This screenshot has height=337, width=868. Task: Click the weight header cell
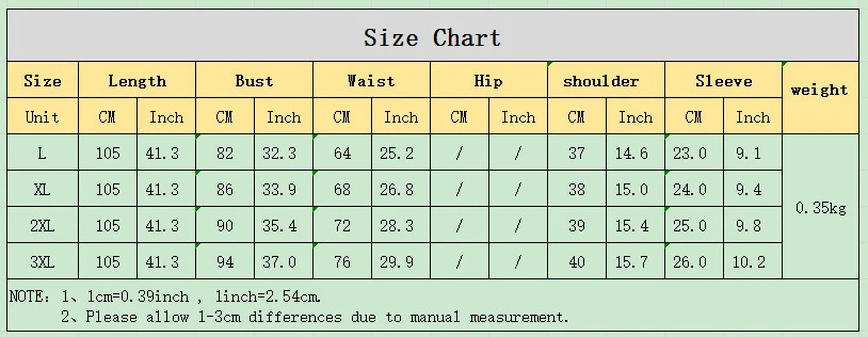click(820, 90)
